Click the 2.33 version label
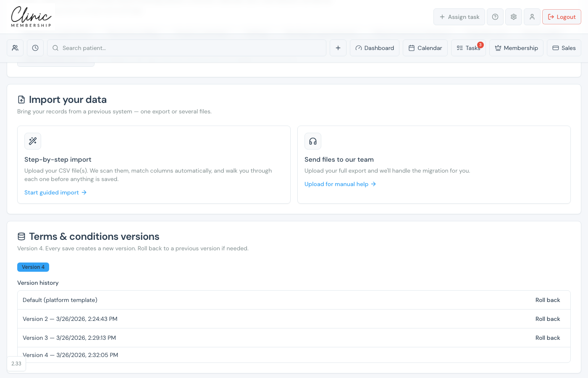 (16, 364)
